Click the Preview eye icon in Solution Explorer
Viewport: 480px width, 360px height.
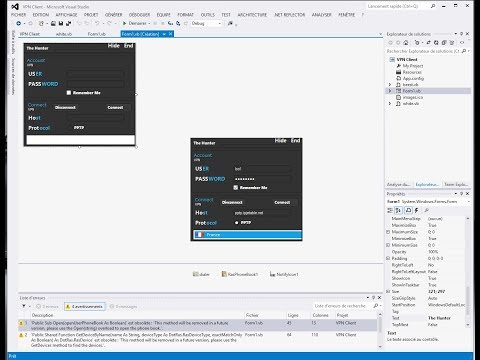coord(462,43)
